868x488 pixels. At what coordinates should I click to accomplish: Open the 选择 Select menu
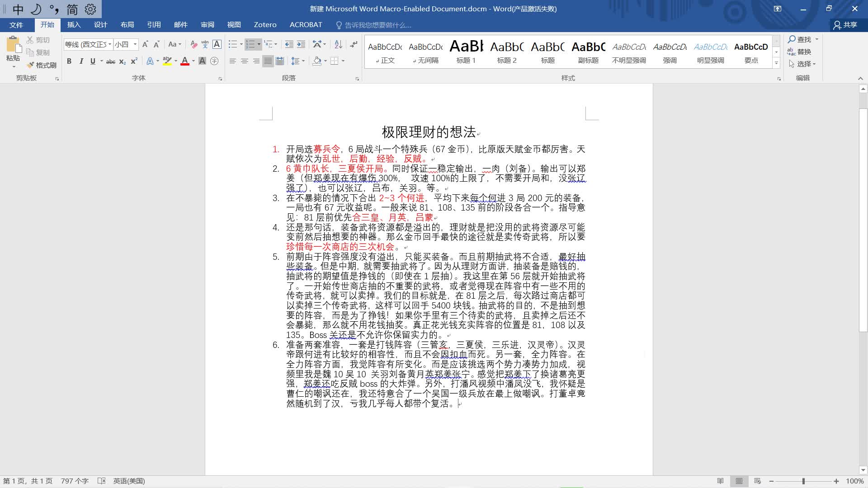pos(802,64)
